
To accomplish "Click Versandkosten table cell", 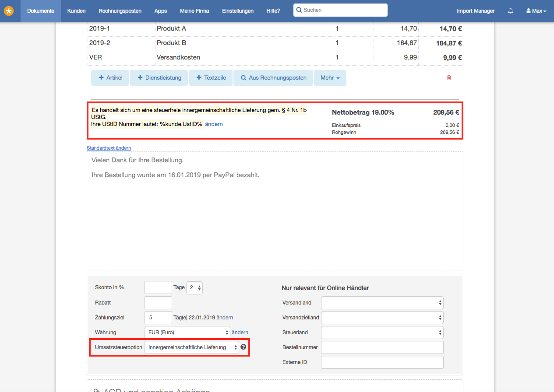I will point(244,57).
